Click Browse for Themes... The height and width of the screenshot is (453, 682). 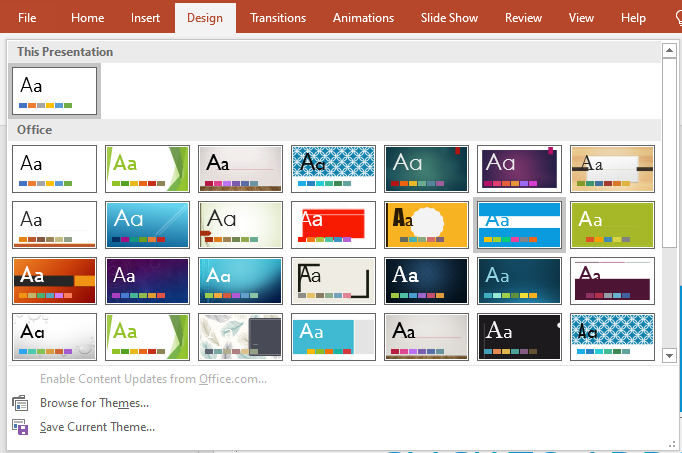94,403
